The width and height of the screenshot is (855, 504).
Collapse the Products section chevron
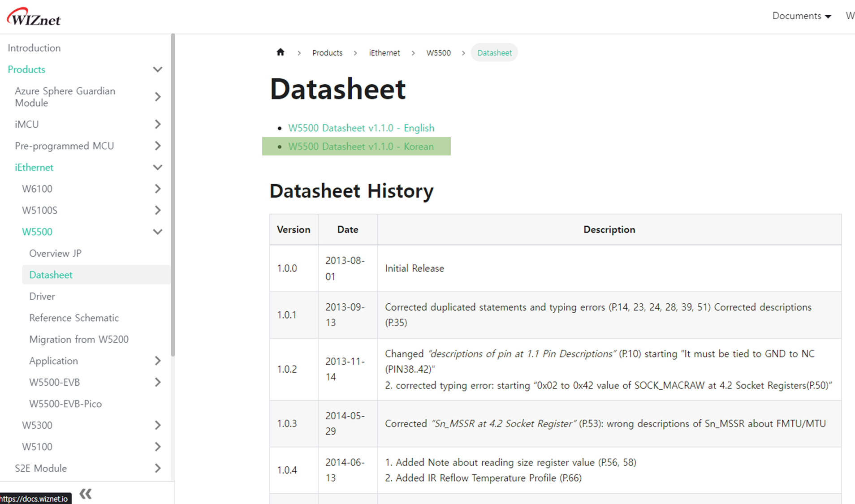click(158, 69)
